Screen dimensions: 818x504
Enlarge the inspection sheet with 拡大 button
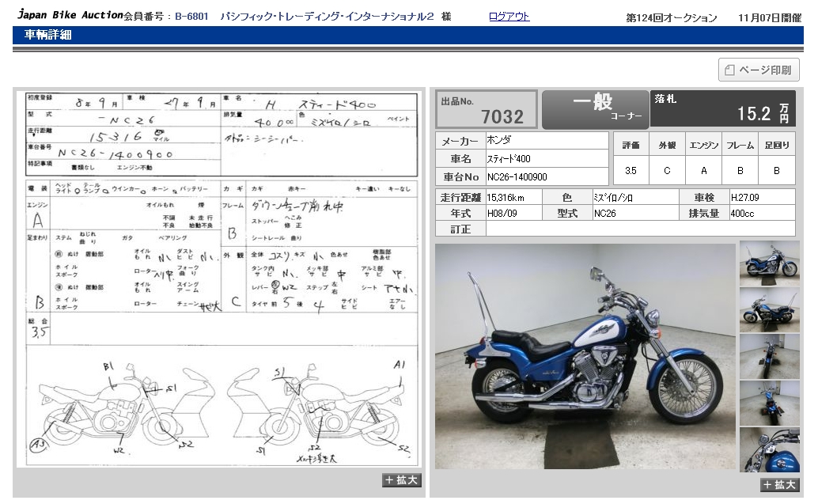(x=402, y=480)
